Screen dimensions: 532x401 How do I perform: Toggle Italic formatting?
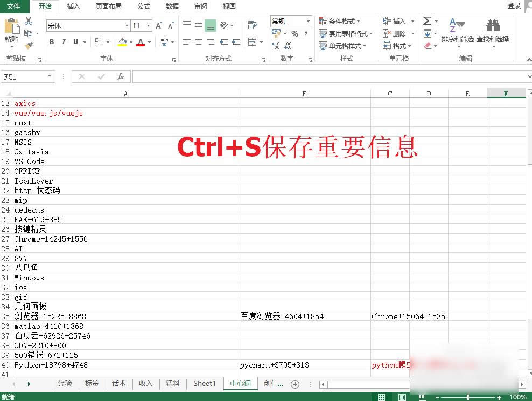[x=64, y=42]
